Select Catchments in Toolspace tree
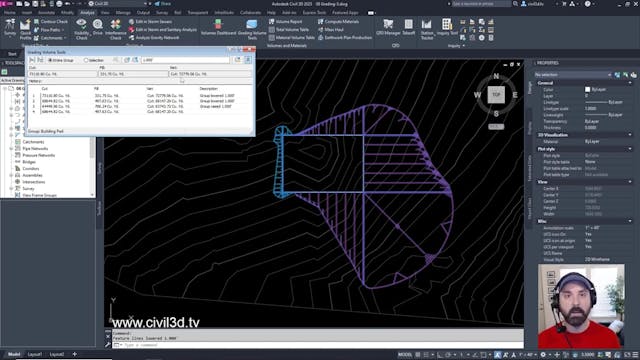The width and height of the screenshot is (640, 360). 33,142
